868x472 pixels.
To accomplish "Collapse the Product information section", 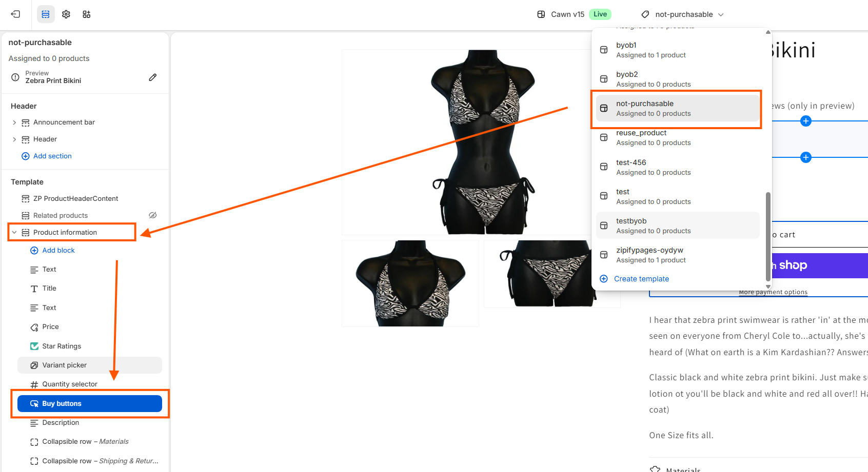I will pyautogui.click(x=14, y=233).
